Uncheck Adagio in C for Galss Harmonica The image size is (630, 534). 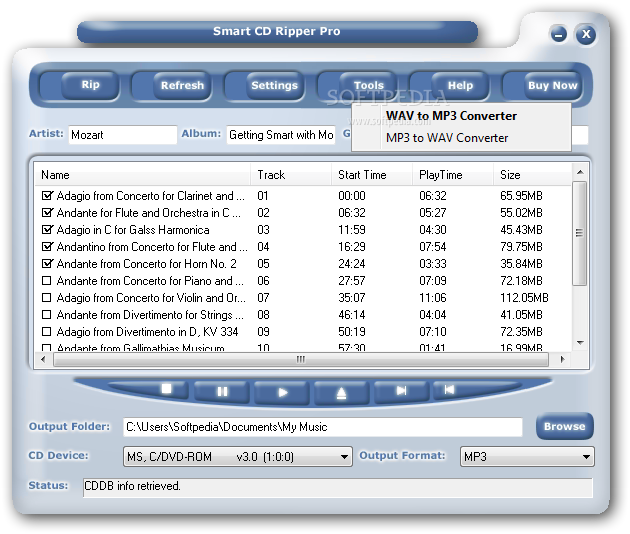[47, 229]
